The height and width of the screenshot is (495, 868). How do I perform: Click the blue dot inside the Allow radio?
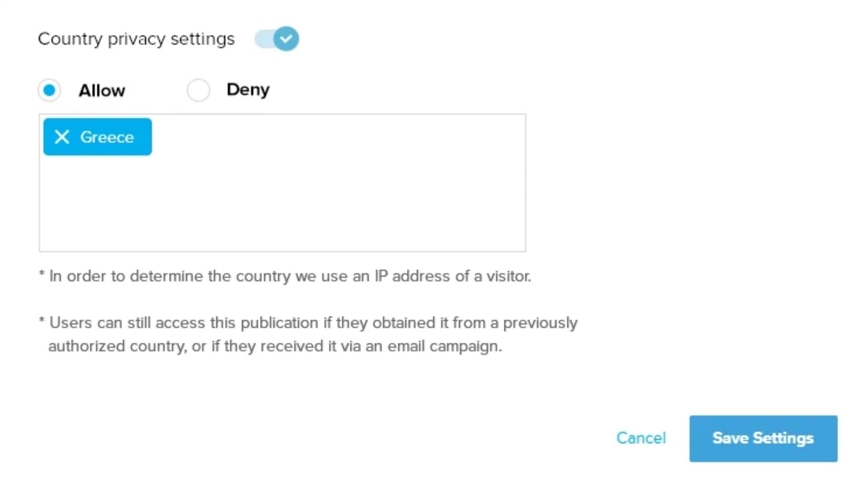(x=49, y=91)
